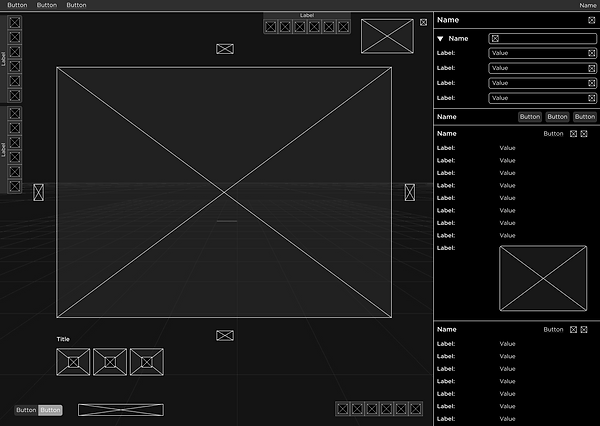600x426 pixels.
Task: Select the second icon in the upper-left vertical toolbar
Action: [15, 37]
